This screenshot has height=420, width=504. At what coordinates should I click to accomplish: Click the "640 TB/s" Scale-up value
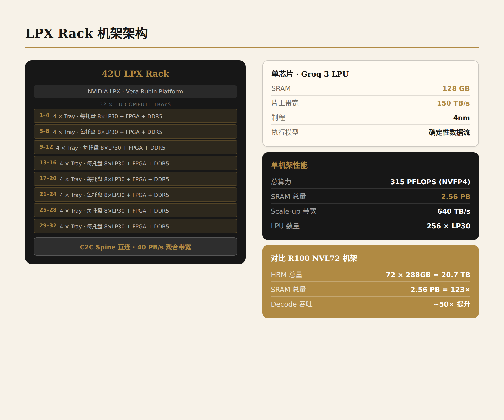(454, 211)
